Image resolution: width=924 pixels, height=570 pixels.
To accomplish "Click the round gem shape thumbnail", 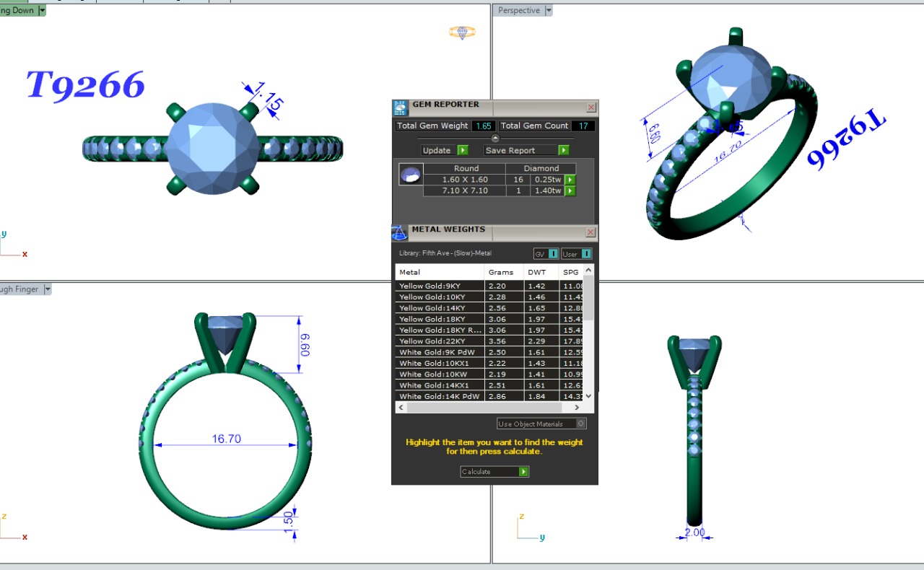I will pos(411,175).
